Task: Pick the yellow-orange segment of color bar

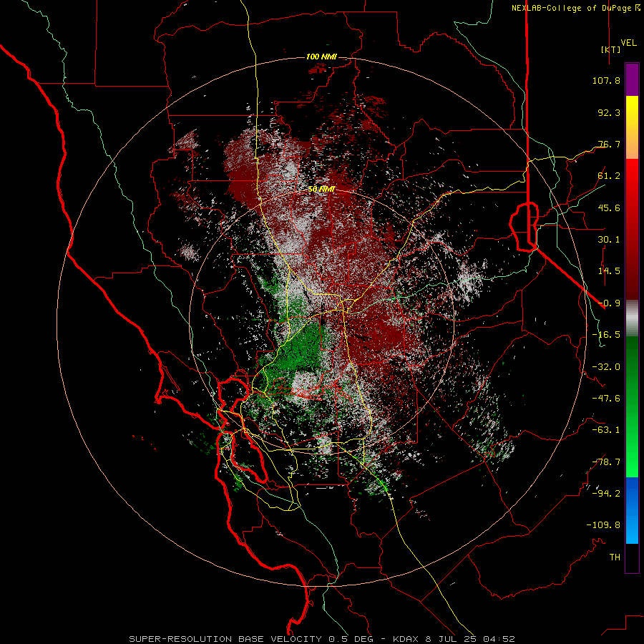Action: [632, 127]
